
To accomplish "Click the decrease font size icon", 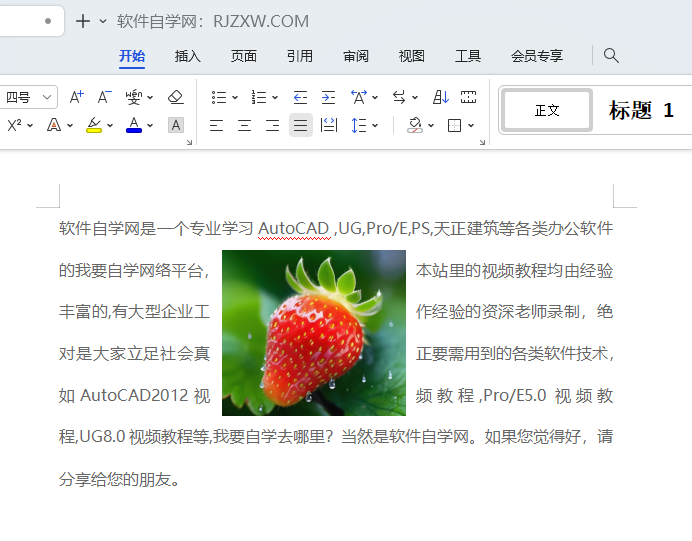I will pyautogui.click(x=105, y=97).
